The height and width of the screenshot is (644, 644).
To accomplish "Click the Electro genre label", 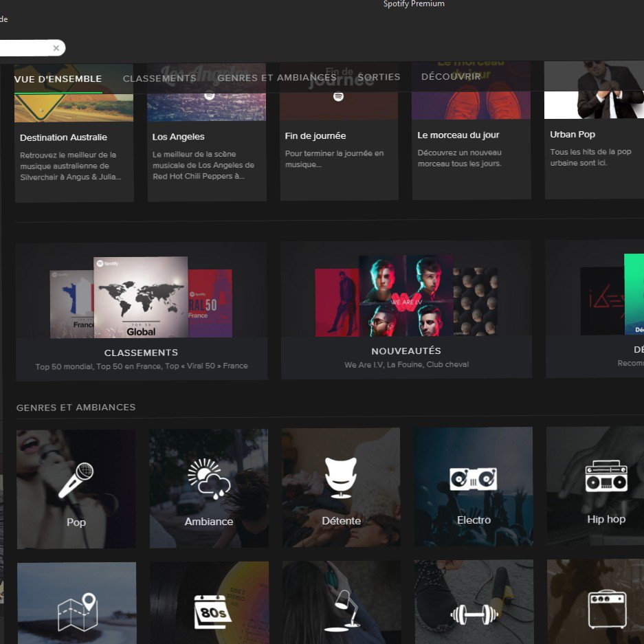I will (x=474, y=520).
